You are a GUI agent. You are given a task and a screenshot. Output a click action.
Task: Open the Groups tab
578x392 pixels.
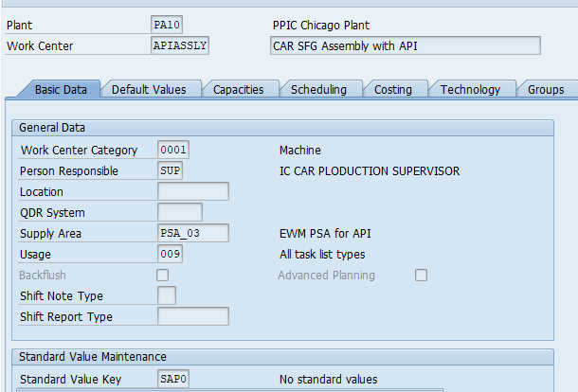(546, 89)
